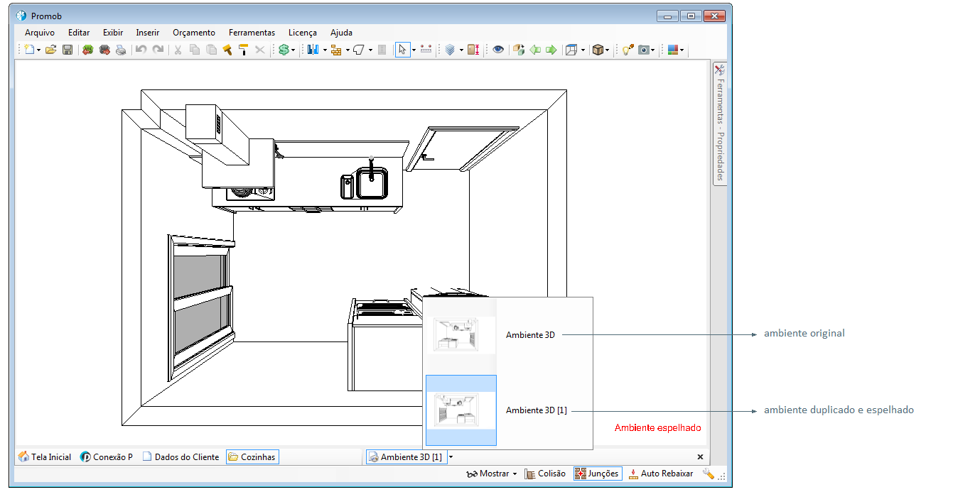Click the Copy icon
980x492 pixels.
click(195, 50)
